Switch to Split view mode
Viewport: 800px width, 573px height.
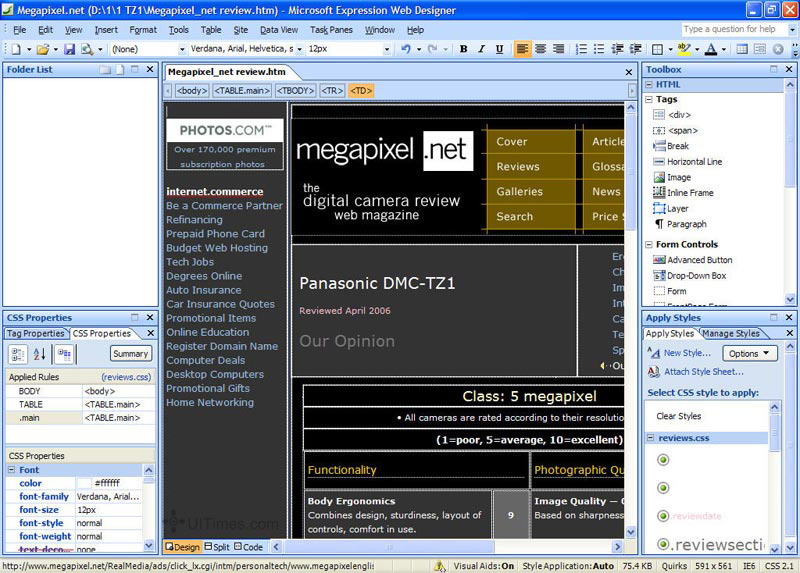click(217, 547)
